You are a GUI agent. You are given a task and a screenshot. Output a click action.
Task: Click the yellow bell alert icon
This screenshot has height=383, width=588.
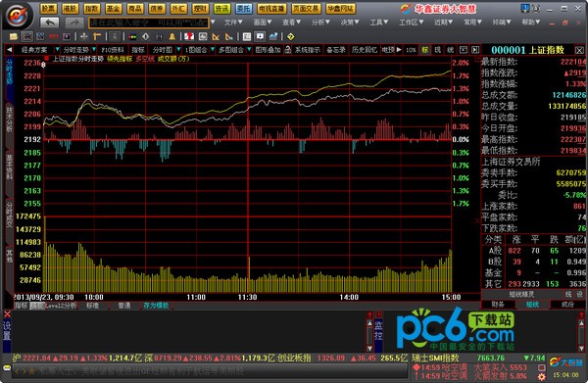point(171,36)
